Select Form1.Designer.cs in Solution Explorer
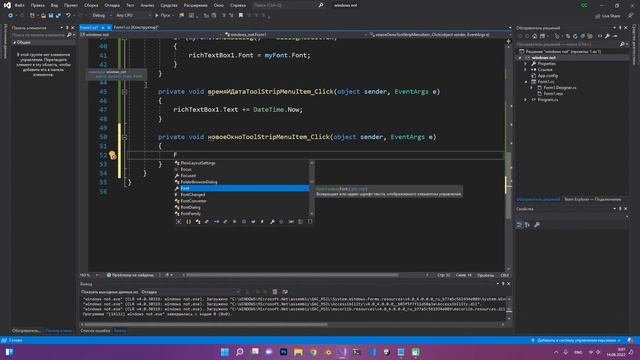 560,88
